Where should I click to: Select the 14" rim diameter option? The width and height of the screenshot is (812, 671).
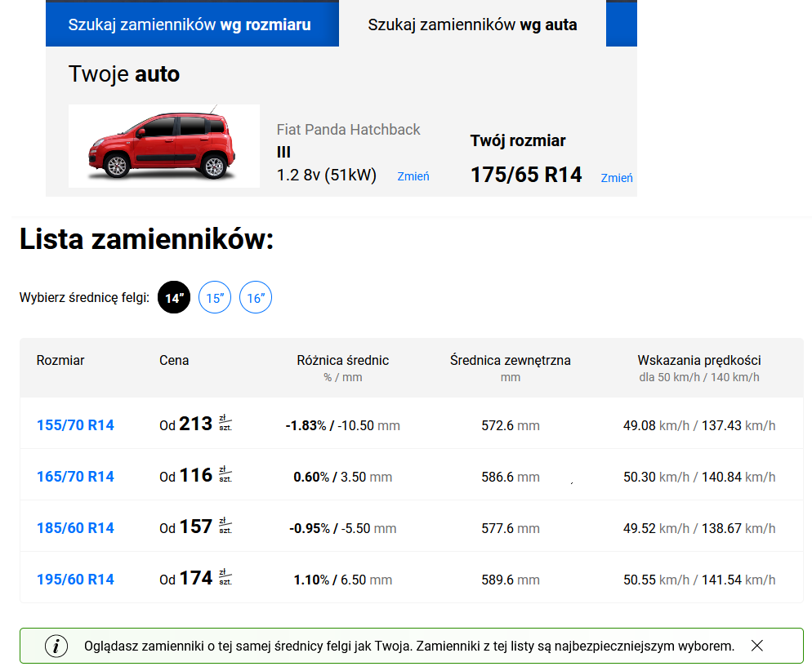[x=173, y=298]
